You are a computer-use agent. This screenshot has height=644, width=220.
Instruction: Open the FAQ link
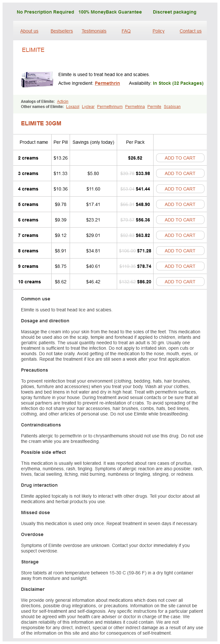pyautogui.click(x=126, y=31)
